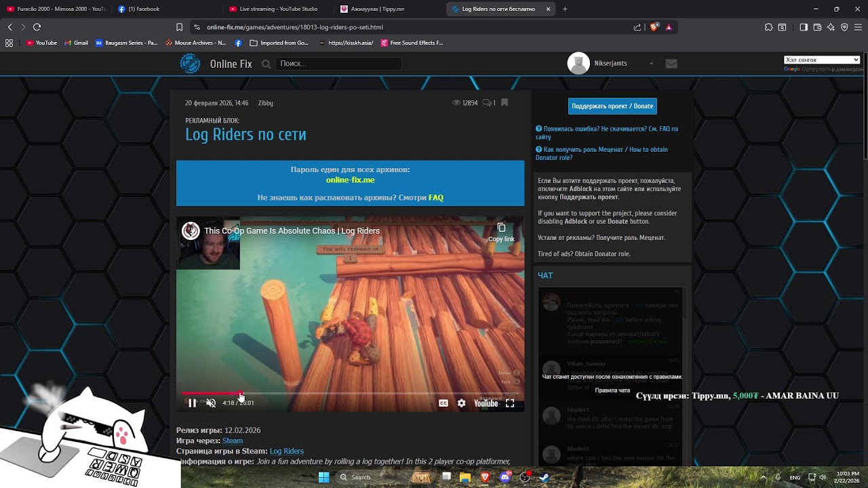Open taskbar clock showing 10:03 PM
This screenshot has width=868, height=488.
click(847, 477)
